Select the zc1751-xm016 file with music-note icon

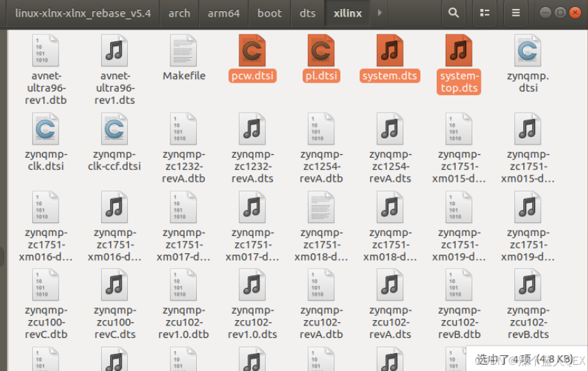115,226
